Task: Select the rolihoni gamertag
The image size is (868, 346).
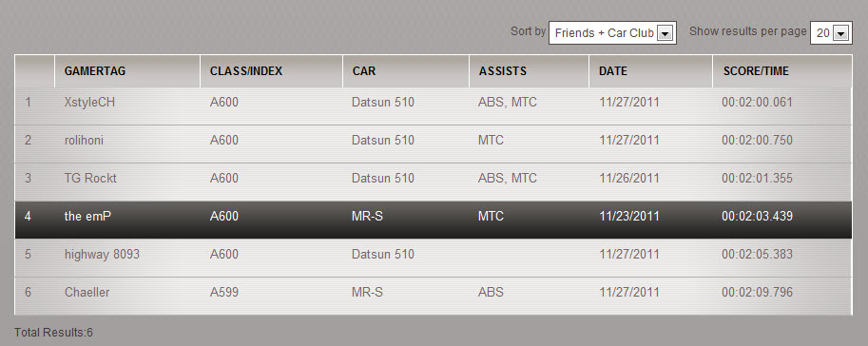Action: tap(84, 141)
